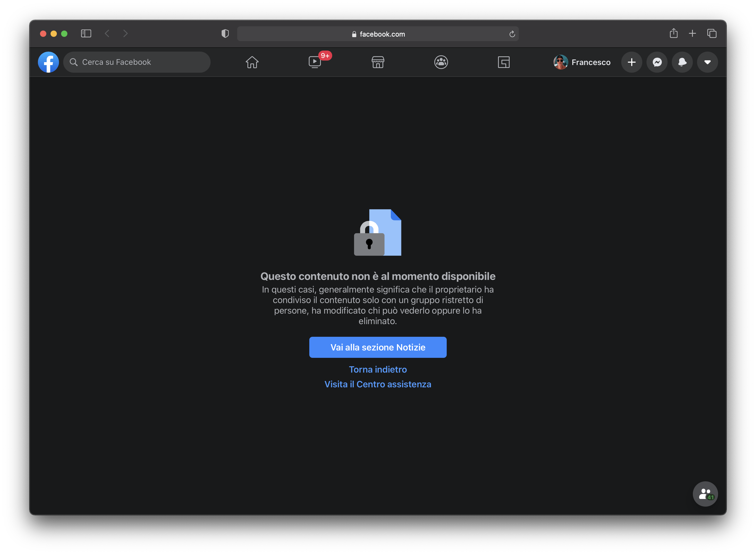Screen dimensions: 756x554
Task: Open the Safari share menu
Action: pyautogui.click(x=674, y=33)
